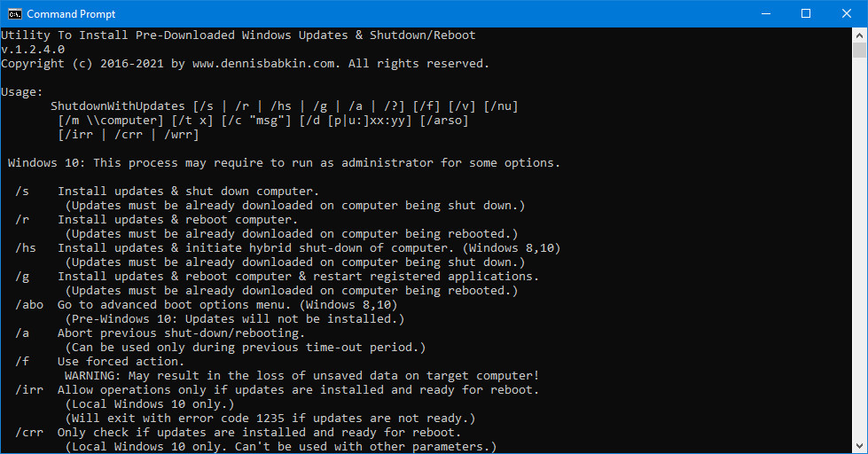Click the /hs hybrid shut-down switch label

(26, 248)
